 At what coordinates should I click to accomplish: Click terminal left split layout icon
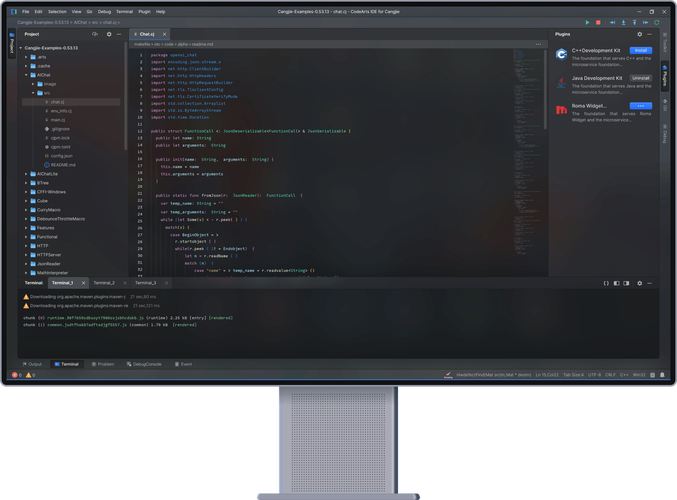coord(617,283)
